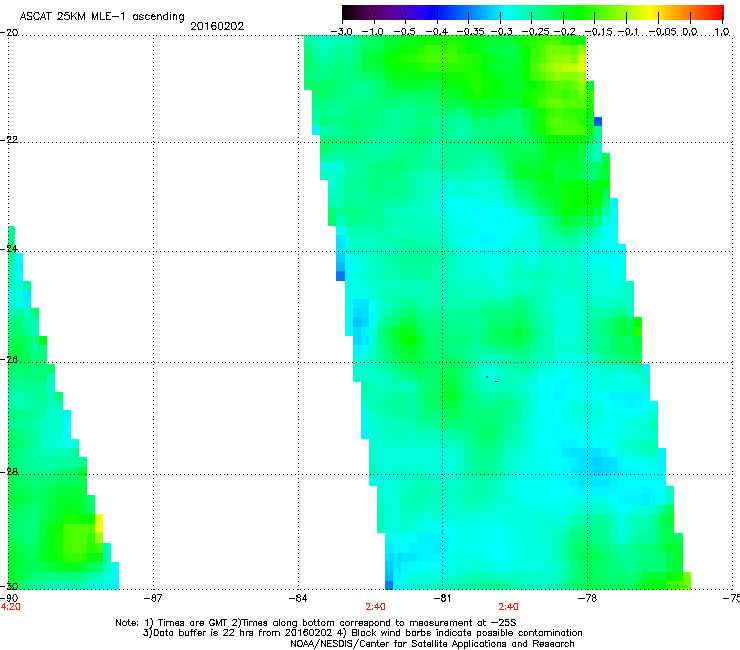This screenshot has height=650, width=740.
Task: Click the red "4:20" time label
Action: tap(10, 607)
